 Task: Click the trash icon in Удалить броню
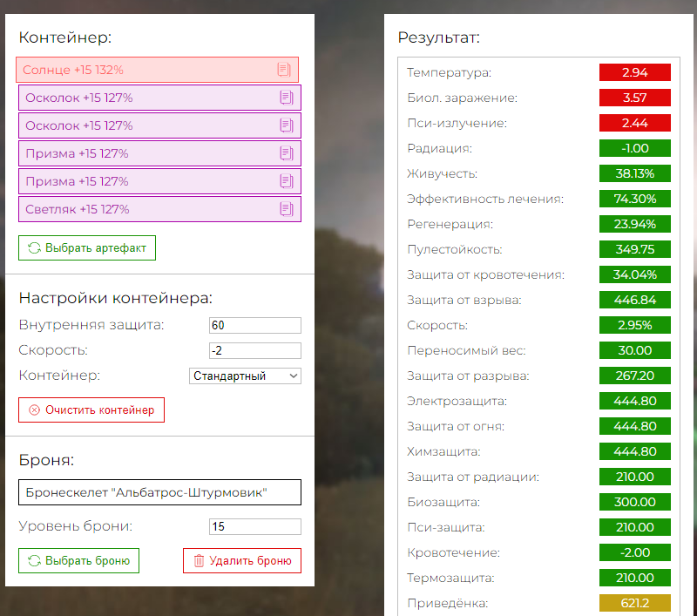pyautogui.click(x=199, y=561)
